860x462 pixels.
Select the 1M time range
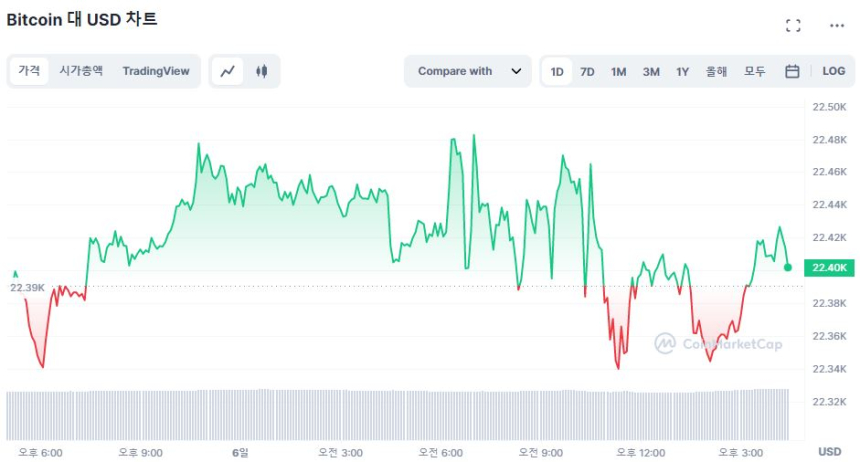618,71
